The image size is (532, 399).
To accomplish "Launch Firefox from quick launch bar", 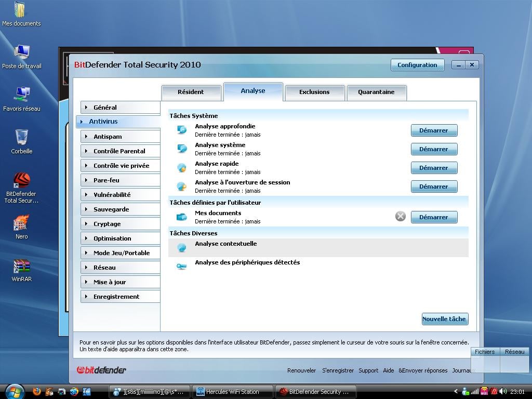I will click(x=37, y=392).
